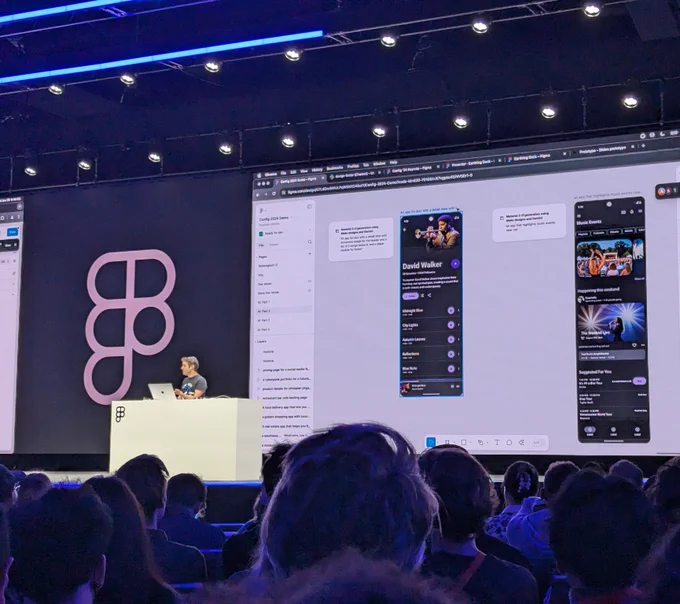Click back arrow in David Walker design

[x=405, y=230]
